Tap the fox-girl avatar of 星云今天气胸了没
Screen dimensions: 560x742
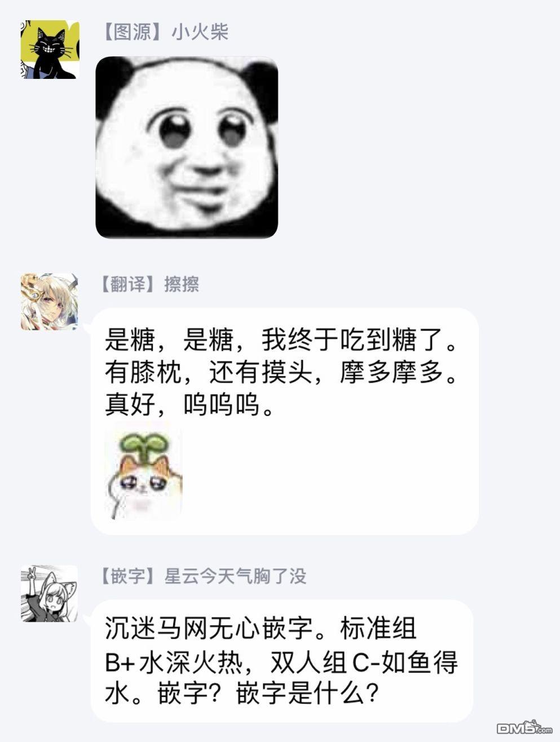[x=49, y=593]
